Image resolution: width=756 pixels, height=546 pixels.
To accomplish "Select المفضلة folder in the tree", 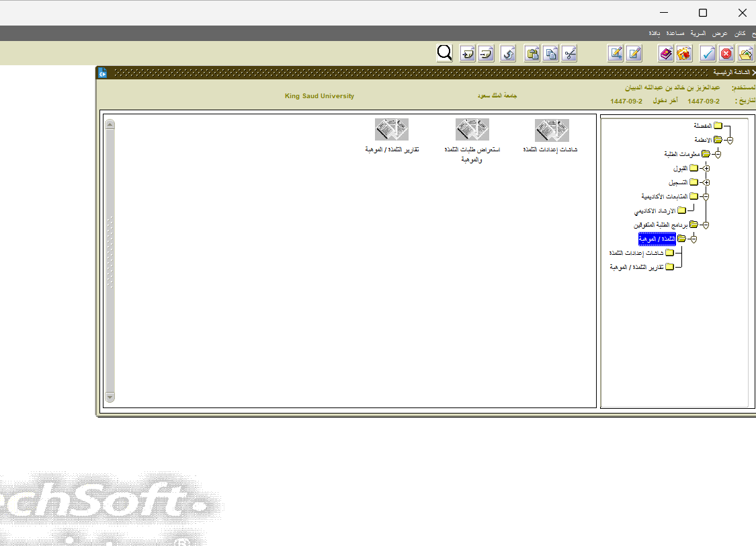I will coord(703,126).
